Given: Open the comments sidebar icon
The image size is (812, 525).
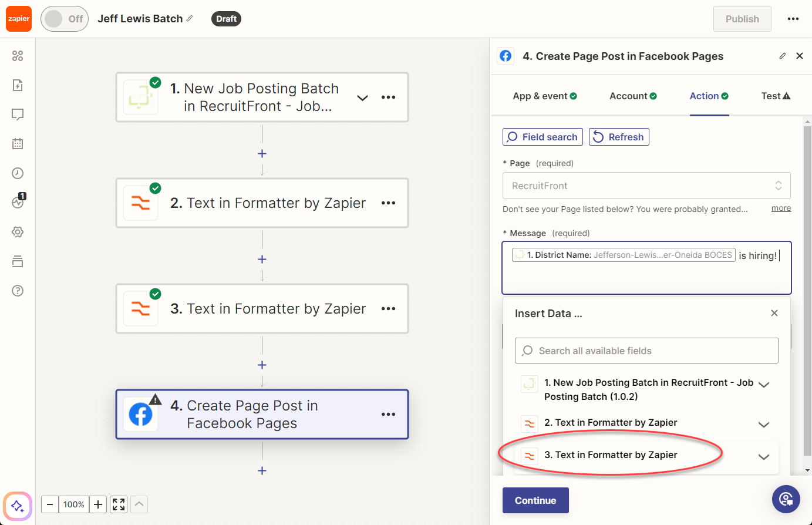Looking at the screenshot, I should tap(18, 115).
